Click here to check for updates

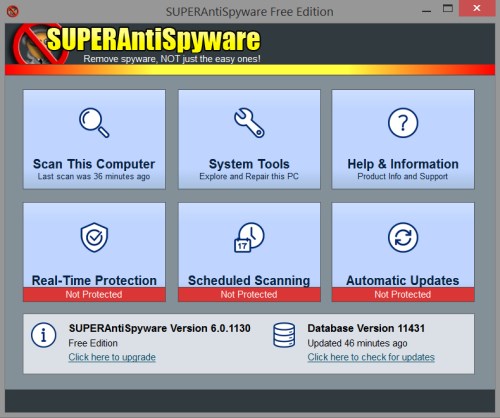(371, 357)
